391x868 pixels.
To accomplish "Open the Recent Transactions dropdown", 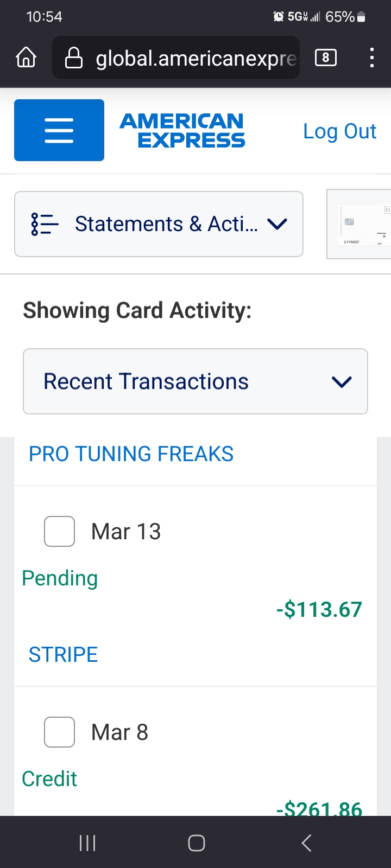I will [x=195, y=381].
